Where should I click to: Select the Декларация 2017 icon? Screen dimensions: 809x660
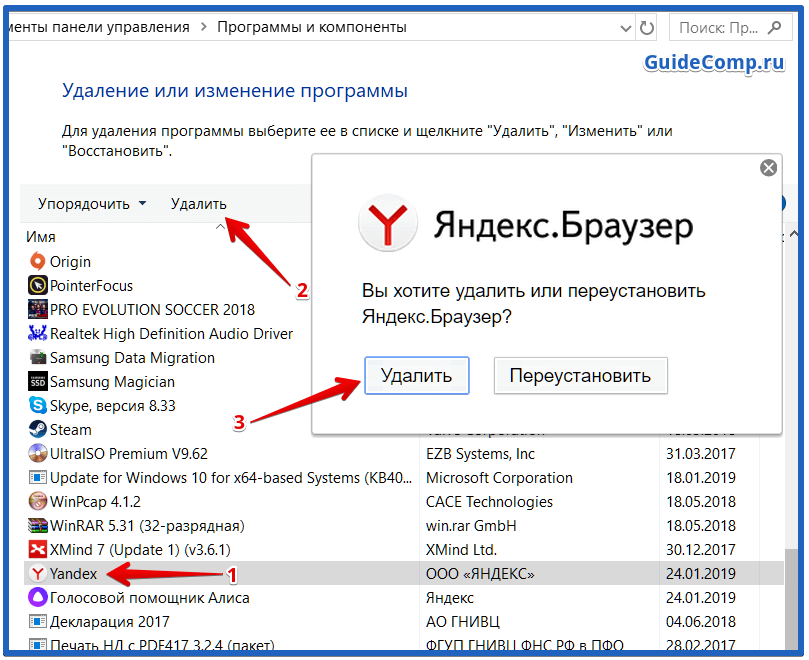tap(37, 621)
